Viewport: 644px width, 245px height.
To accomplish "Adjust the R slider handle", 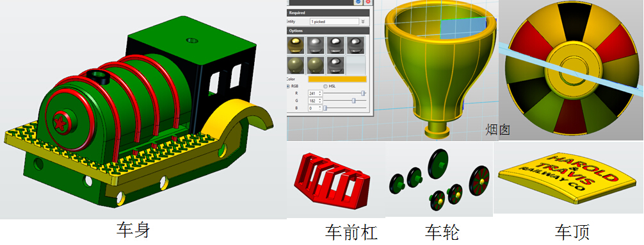I will [x=363, y=94].
